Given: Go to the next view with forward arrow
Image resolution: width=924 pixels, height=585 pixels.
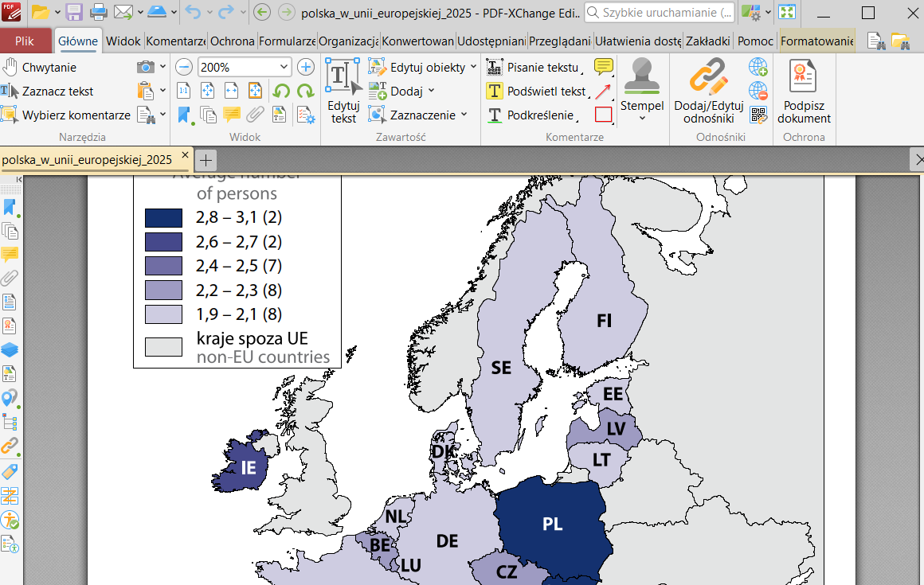Looking at the screenshot, I should pyautogui.click(x=287, y=13).
